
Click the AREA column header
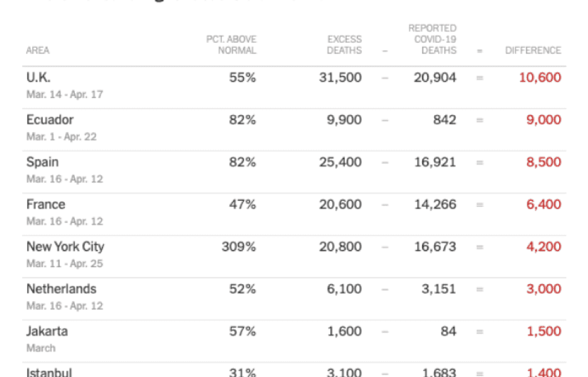click(x=38, y=50)
